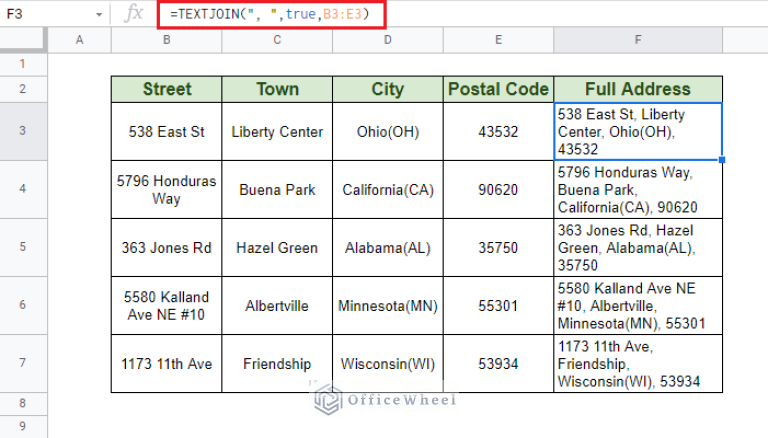Image resolution: width=768 pixels, height=438 pixels.
Task: Select column C header
Action: click(277, 40)
